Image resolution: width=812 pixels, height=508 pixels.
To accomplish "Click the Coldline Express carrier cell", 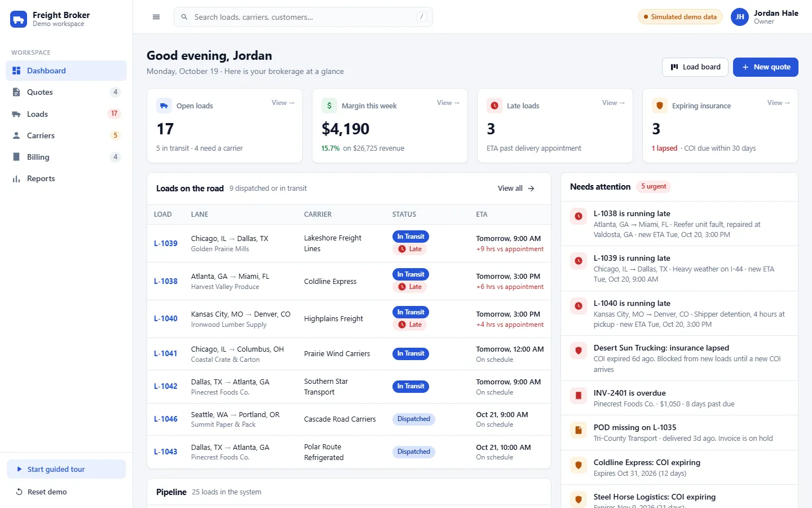I will tap(330, 281).
